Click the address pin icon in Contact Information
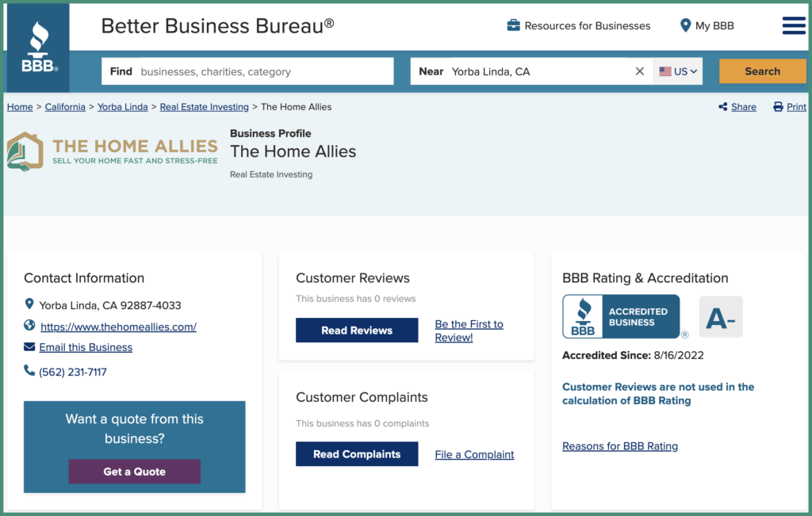Image resolution: width=812 pixels, height=516 pixels. [29, 304]
